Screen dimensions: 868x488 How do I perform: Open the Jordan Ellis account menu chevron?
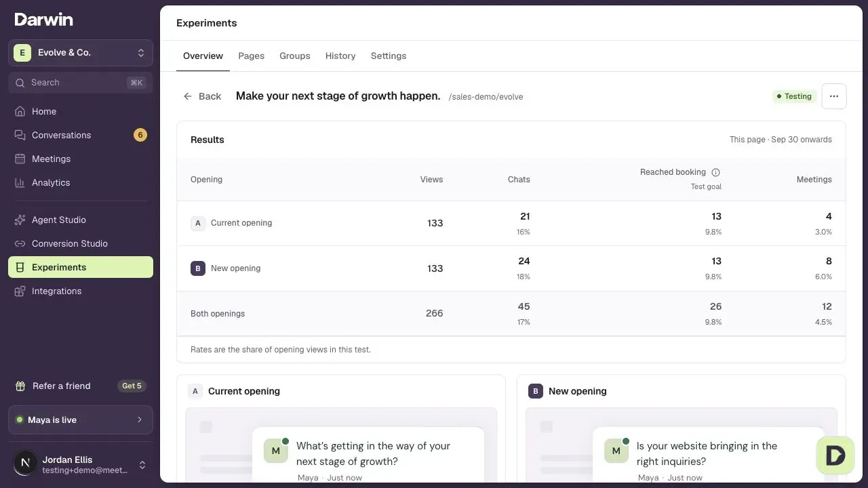tap(142, 465)
